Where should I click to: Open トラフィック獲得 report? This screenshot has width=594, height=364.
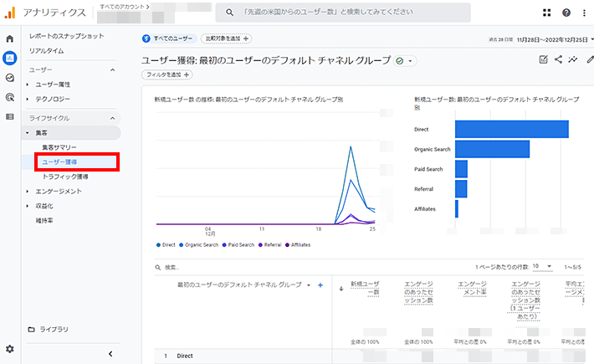coord(64,177)
